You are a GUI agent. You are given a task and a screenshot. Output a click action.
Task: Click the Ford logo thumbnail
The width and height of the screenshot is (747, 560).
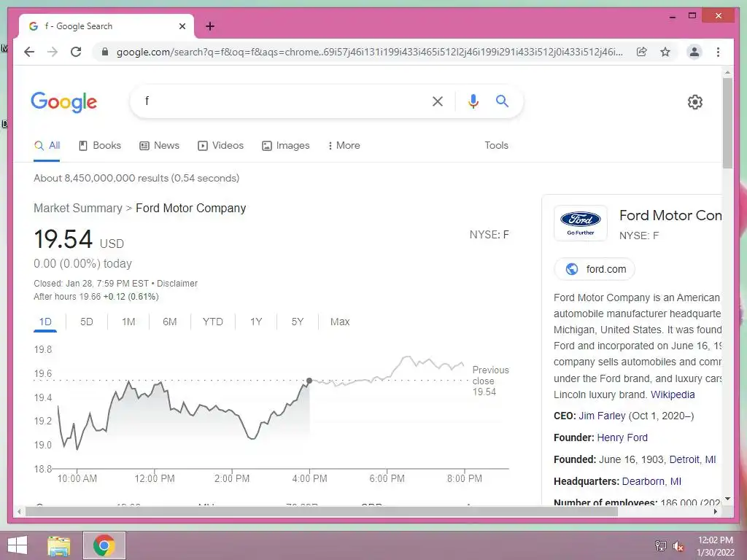point(580,223)
